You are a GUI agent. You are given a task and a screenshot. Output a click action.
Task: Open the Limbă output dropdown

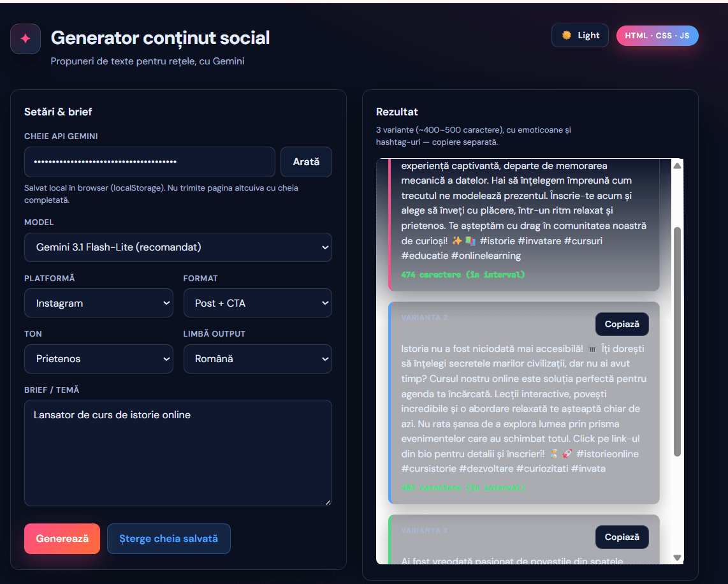(x=258, y=358)
